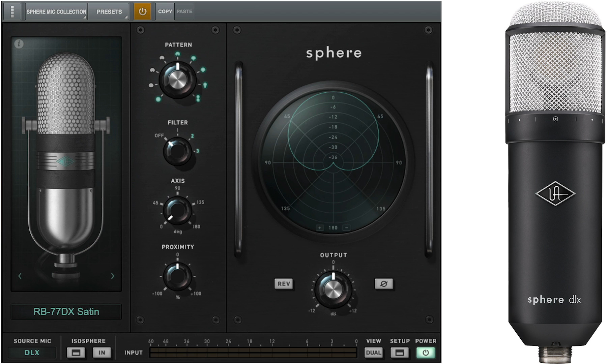The image size is (607, 364).
Task: Click the Filter knob
Action: click(x=177, y=151)
